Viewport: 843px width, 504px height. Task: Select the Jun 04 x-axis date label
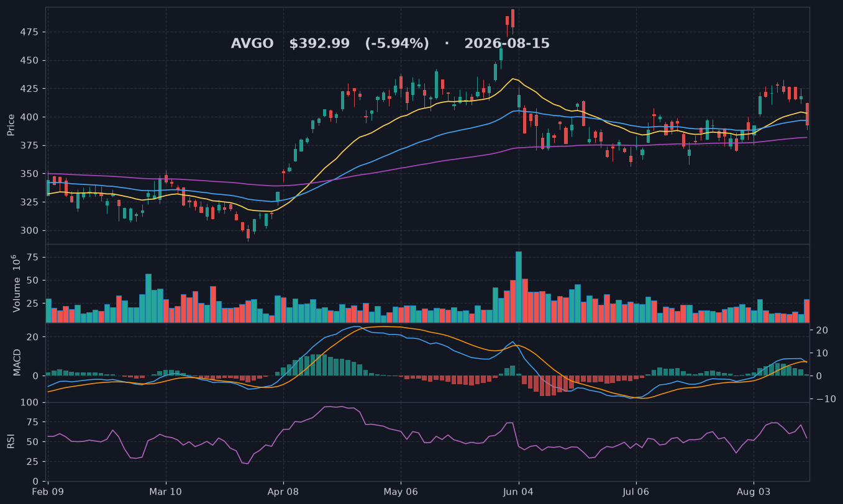coord(519,491)
